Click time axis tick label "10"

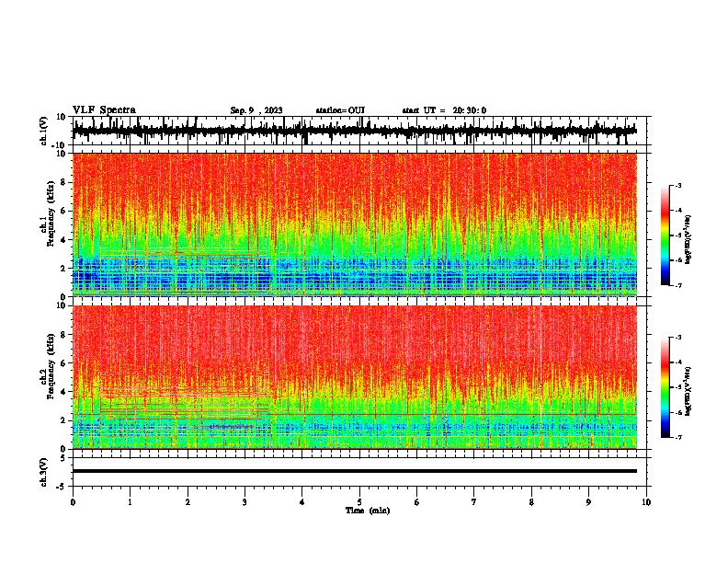click(x=646, y=502)
